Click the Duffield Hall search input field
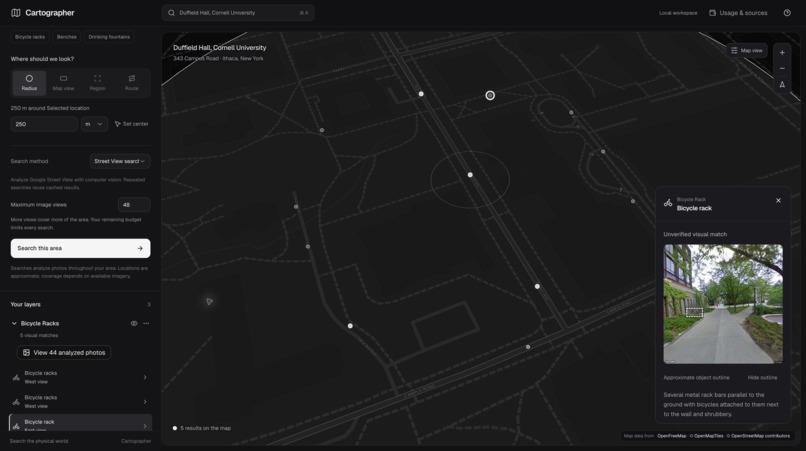806x451 pixels. point(238,13)
